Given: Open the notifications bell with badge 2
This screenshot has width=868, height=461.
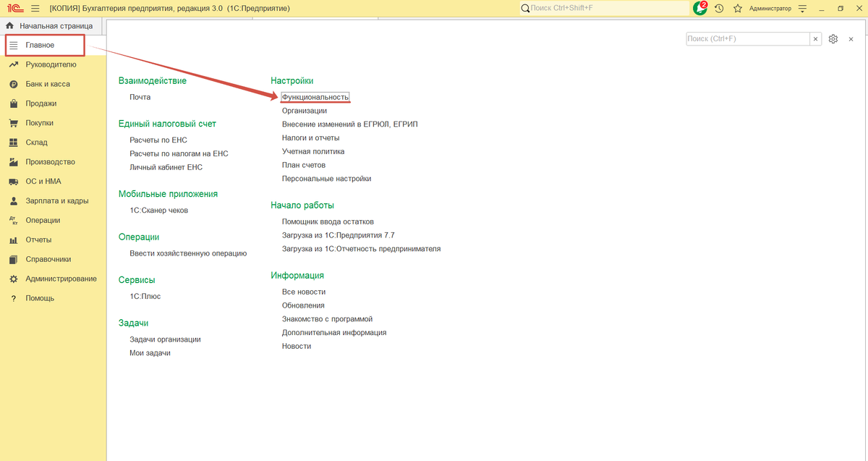Looking at the screenshot, I should pos(699,8).
